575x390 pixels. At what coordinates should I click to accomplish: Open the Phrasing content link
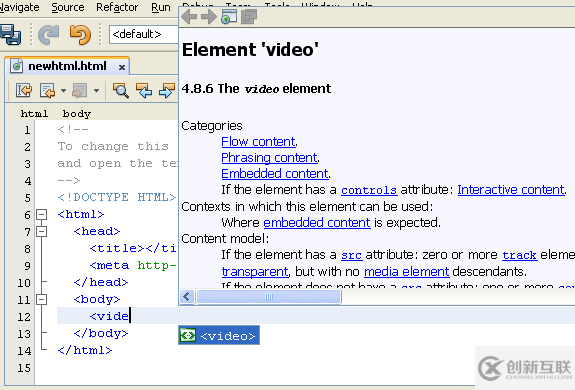[270, 158]
